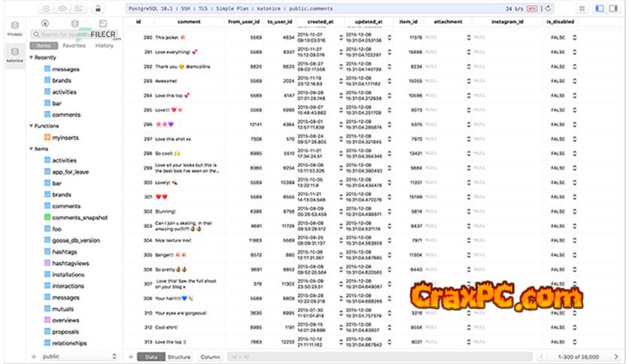629x364 pixels.
Task: Click the eye preview icon in toolbar
Action: [x=62, y=8]
